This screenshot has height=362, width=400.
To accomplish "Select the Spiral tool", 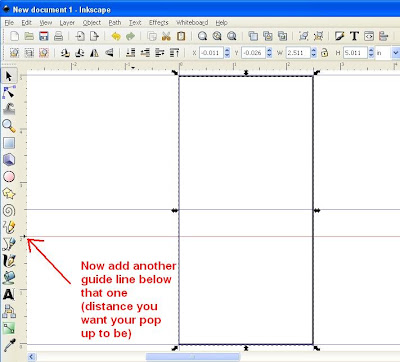I will pos(9,210).
